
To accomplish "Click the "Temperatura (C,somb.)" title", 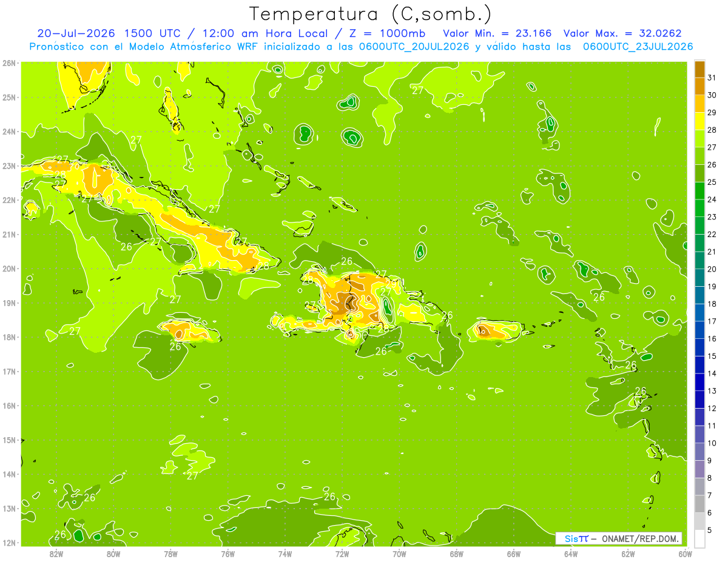I will click(371, 14).
